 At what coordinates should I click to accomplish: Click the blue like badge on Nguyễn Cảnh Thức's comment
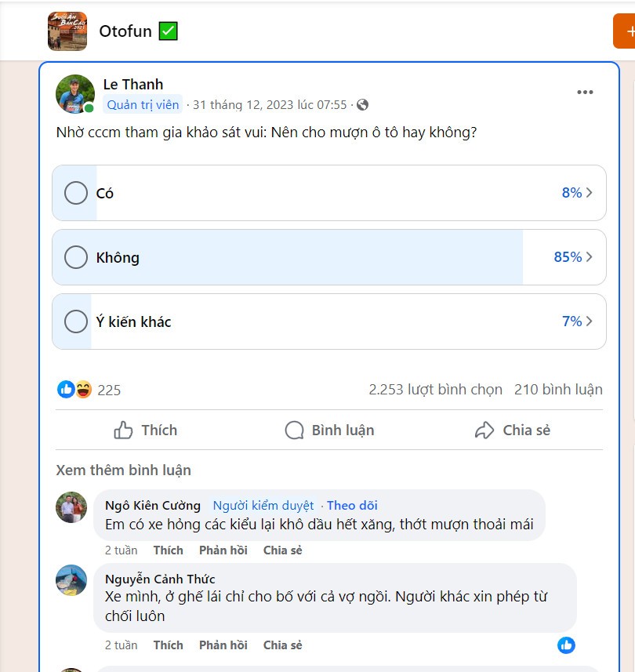(x=567, y=645)
